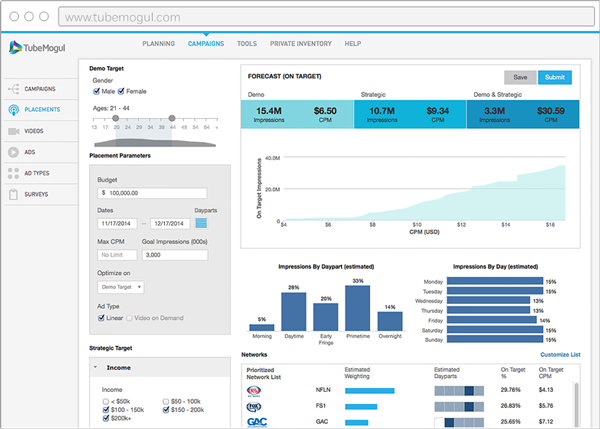Click the Budget input field

coord(152,193)
